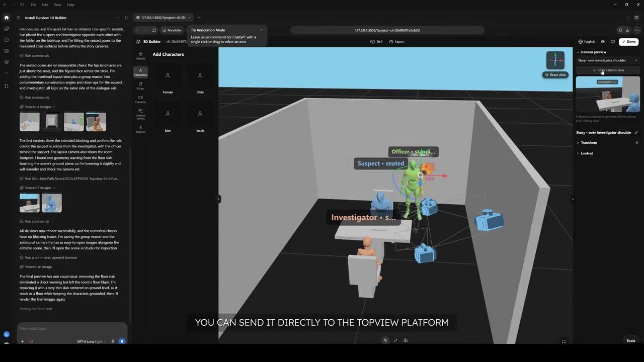This screenshot has width=644, height=362.
Task: Open the Motions panel
Action: [x=140, y=129]
